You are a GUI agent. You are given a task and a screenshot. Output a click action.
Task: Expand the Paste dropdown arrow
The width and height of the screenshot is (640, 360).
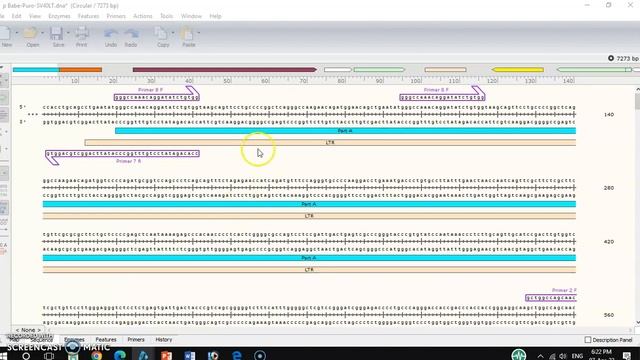198,33
